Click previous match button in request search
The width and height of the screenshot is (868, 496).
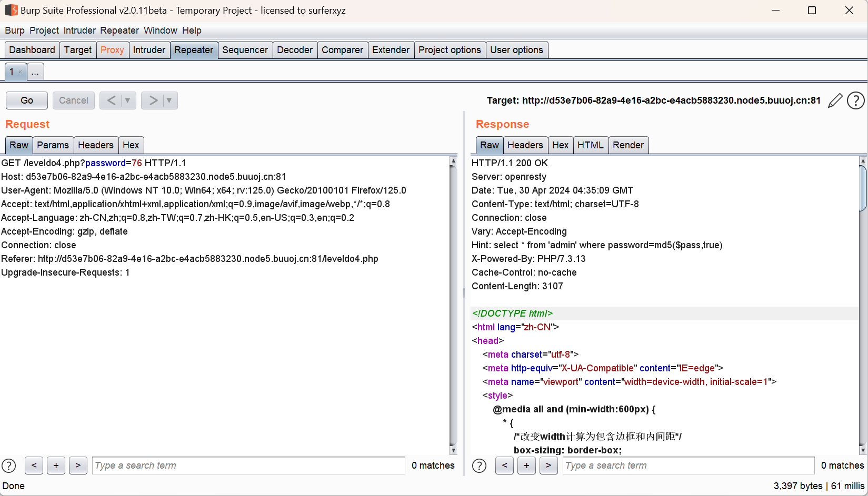tap(34, 465)
